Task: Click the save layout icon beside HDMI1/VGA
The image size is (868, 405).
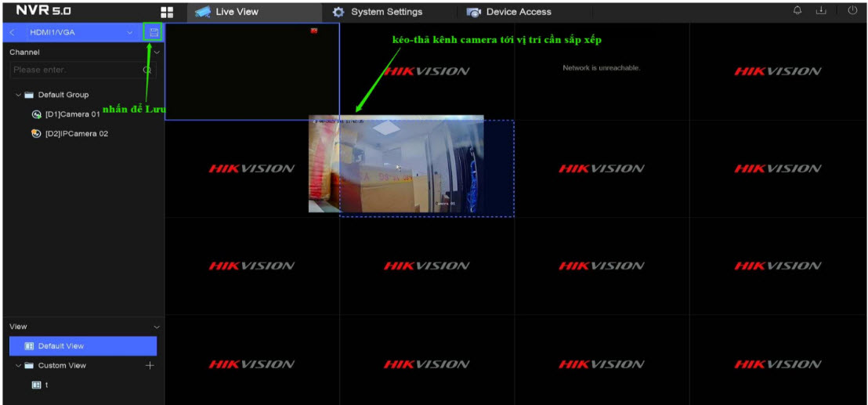Action: [154, 32]
